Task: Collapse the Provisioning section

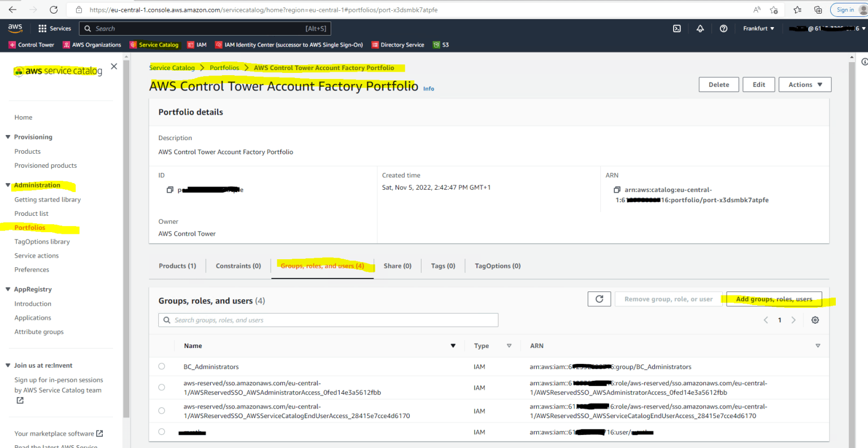Action: (x=8, y=137)
